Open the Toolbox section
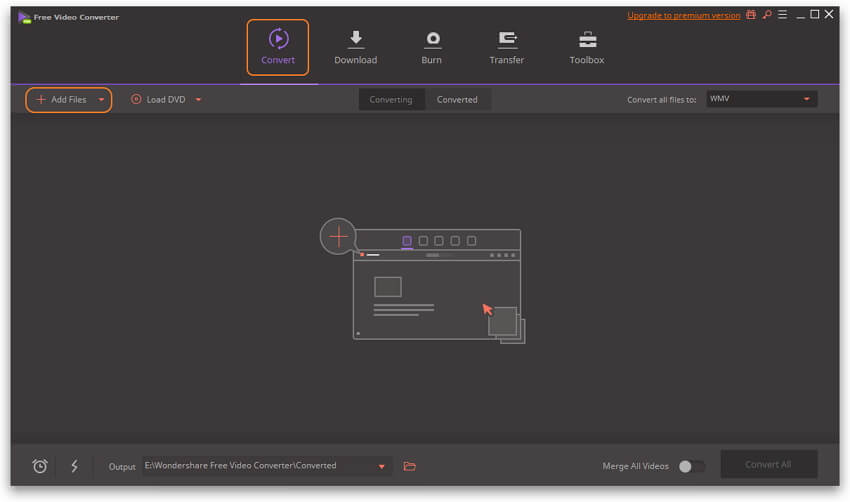The width and height of the screenshot is (850, 502). point(587,47)
